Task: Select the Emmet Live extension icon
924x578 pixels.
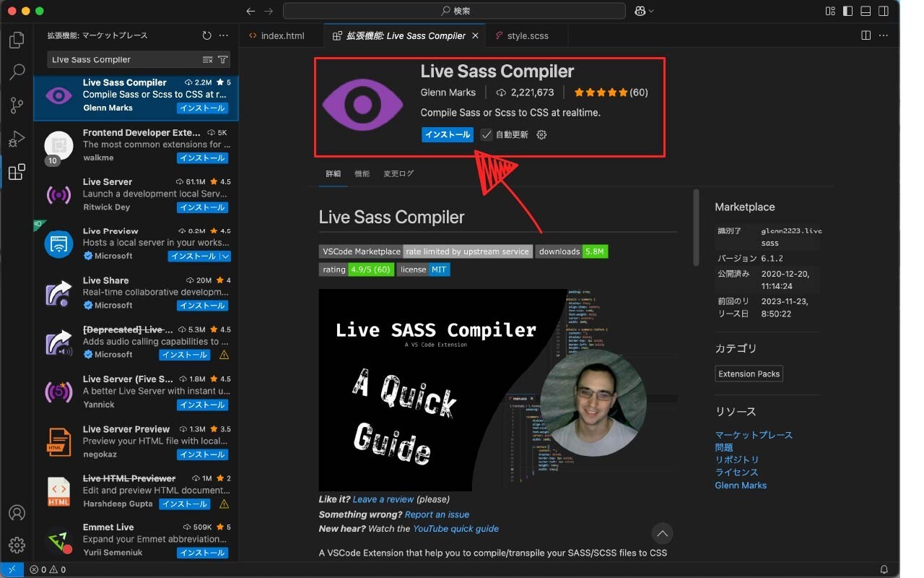Action: click(x=58, y=541)
